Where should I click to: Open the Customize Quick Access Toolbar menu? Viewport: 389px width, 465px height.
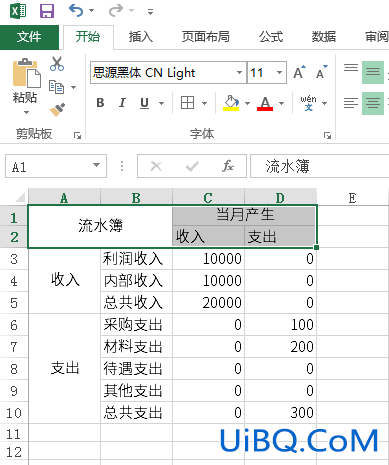tap(150, 12)
